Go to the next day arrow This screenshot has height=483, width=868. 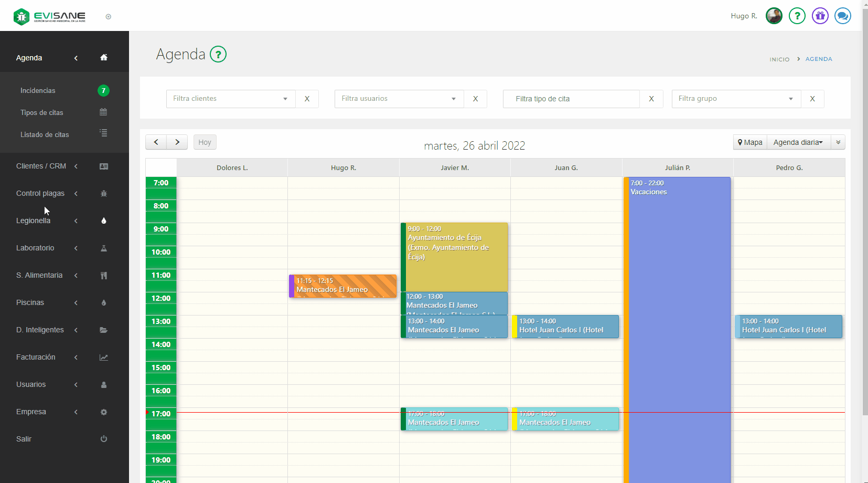click(x=177, y=142)
